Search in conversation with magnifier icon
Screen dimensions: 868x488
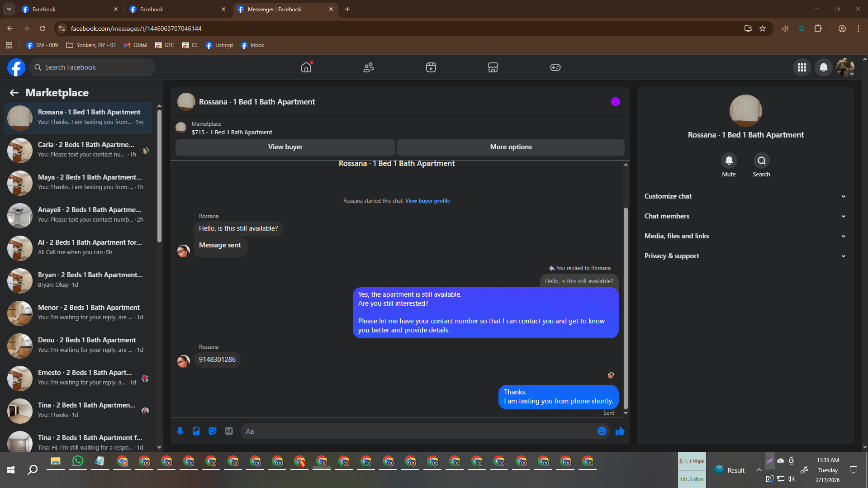[761, 161]
